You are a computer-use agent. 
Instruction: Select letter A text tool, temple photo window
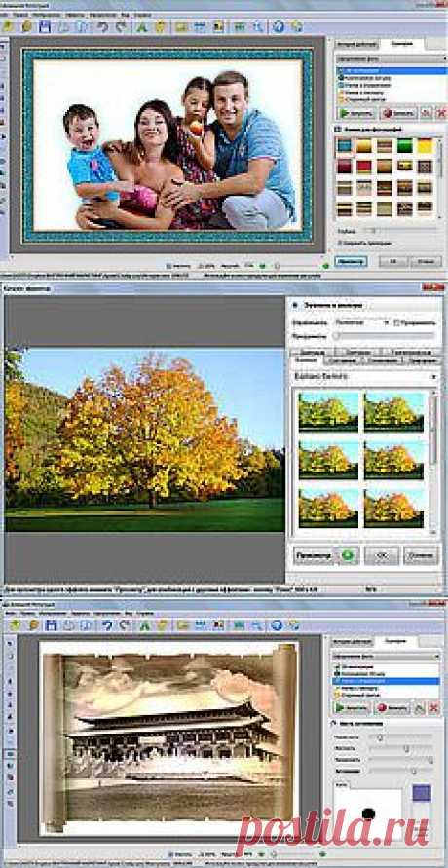[x=144, y=625]
